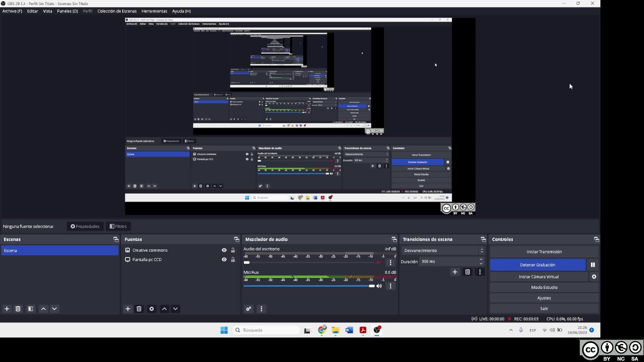Toggle visibility of Pantalla pc CCD
This screenshot has height=362, width=644.
224,260
